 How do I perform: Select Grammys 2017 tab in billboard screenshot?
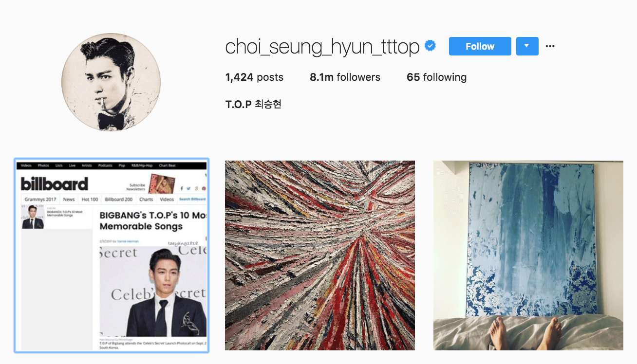pos(41,199)
